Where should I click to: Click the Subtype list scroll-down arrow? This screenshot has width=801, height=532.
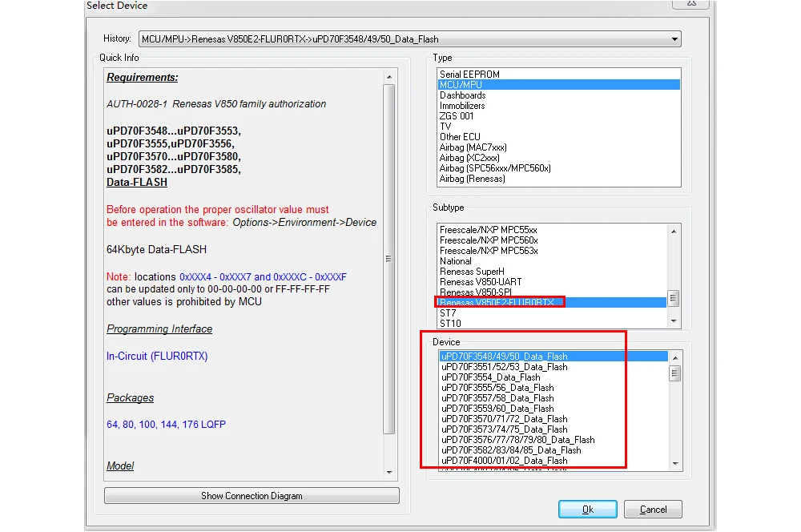coord(674,321)
